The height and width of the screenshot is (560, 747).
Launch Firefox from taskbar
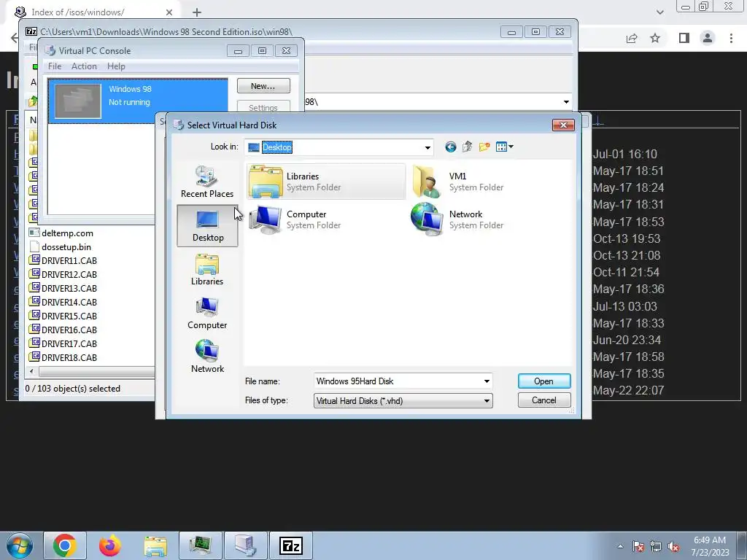coord(110,545)
